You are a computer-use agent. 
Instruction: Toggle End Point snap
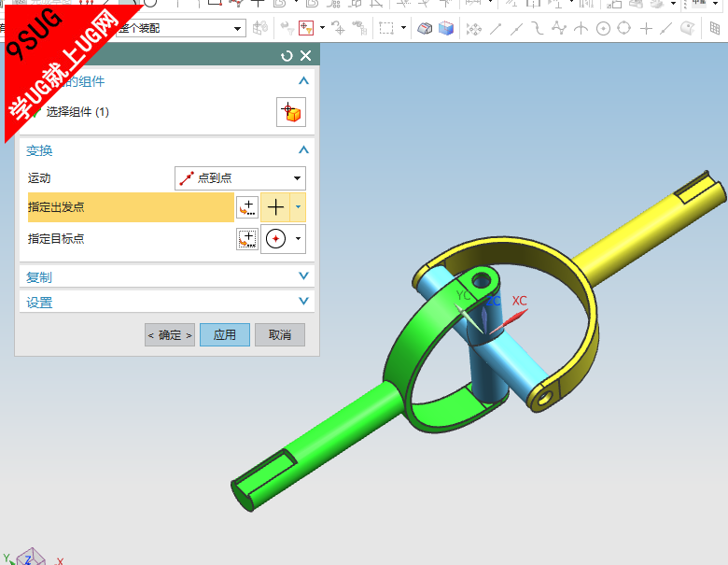pos(496,29)
